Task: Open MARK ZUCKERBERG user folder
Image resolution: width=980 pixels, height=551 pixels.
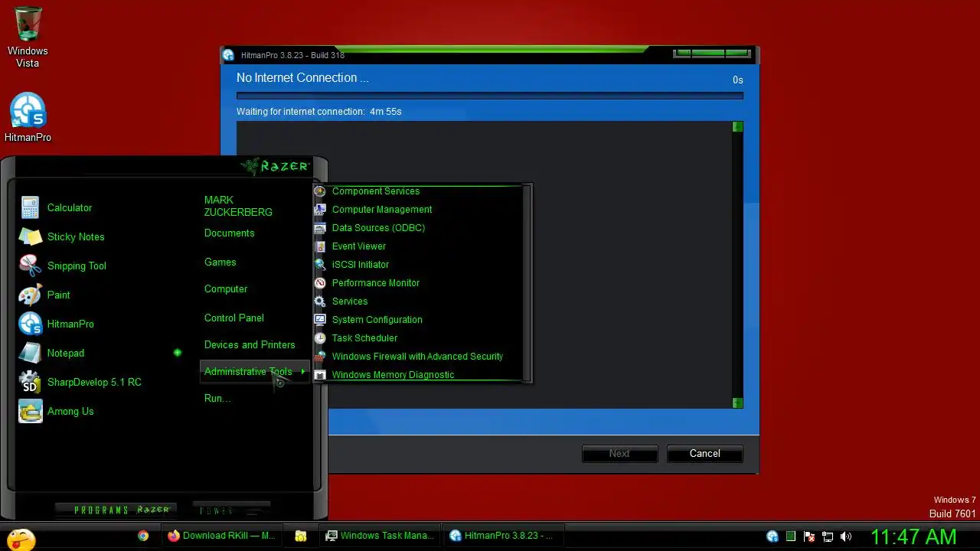Action: coord(238,206)
